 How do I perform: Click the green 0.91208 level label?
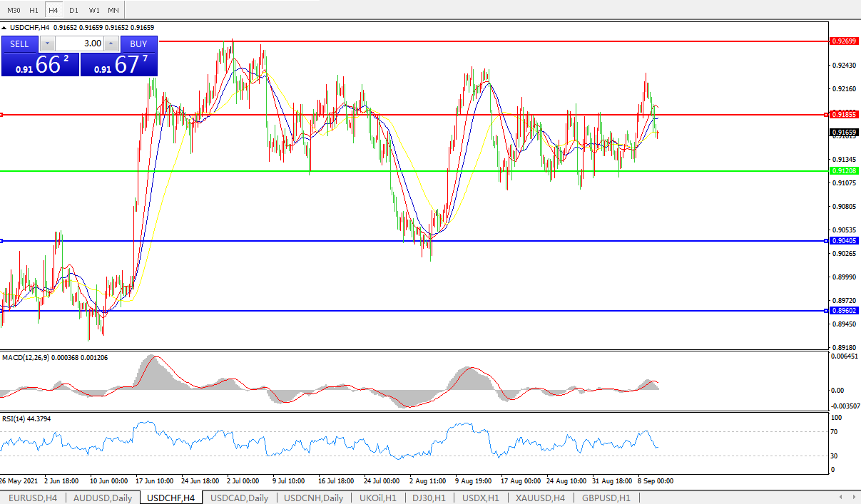844,171
